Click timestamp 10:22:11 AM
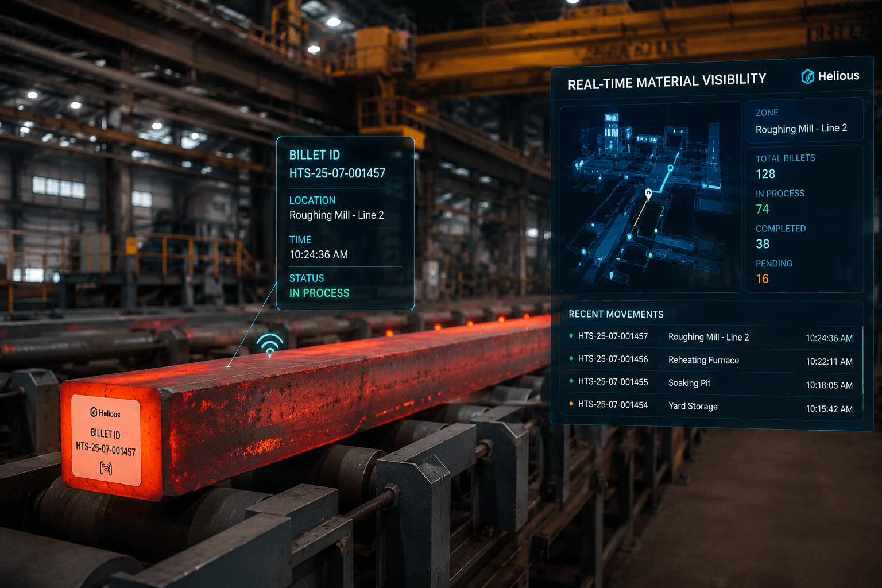The height and width of the screenshot is (588, 882). (829, 362)
